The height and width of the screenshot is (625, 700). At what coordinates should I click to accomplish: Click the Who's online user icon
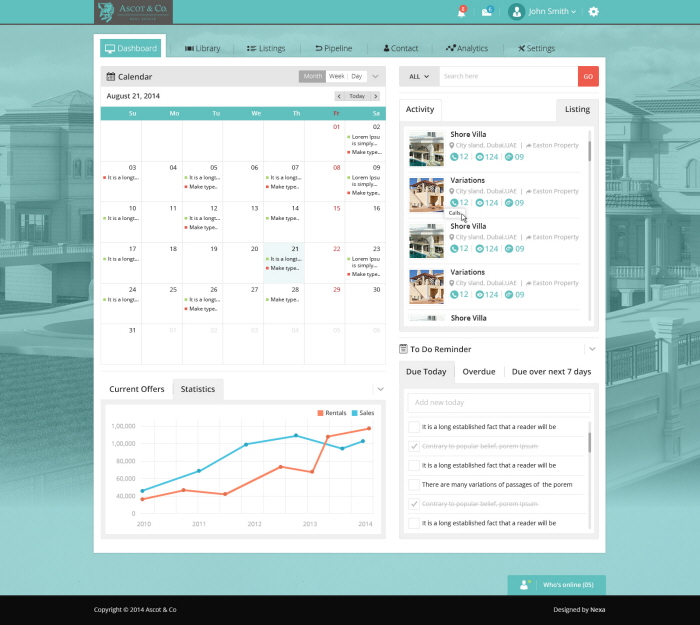click(524, 584)
